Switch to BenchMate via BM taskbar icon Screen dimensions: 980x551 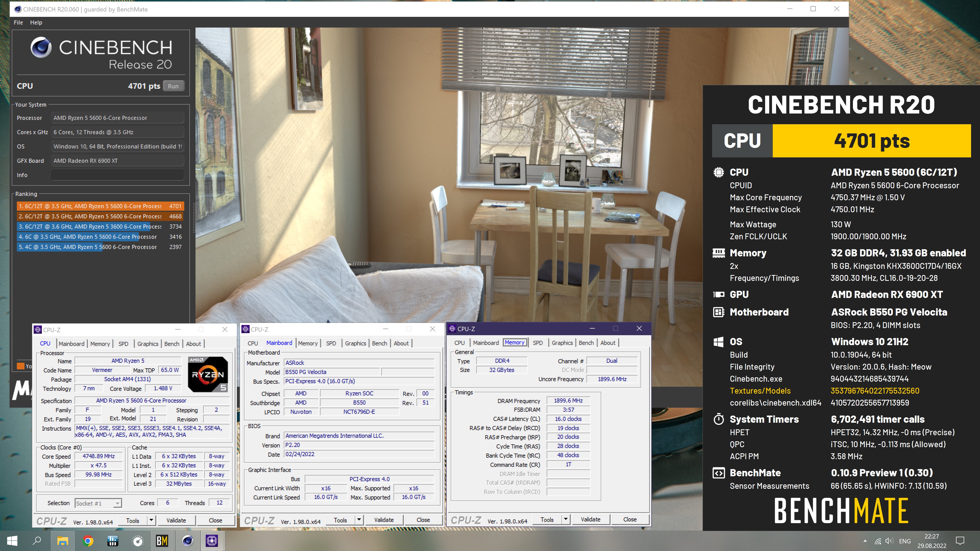click(x=162, y=541)
